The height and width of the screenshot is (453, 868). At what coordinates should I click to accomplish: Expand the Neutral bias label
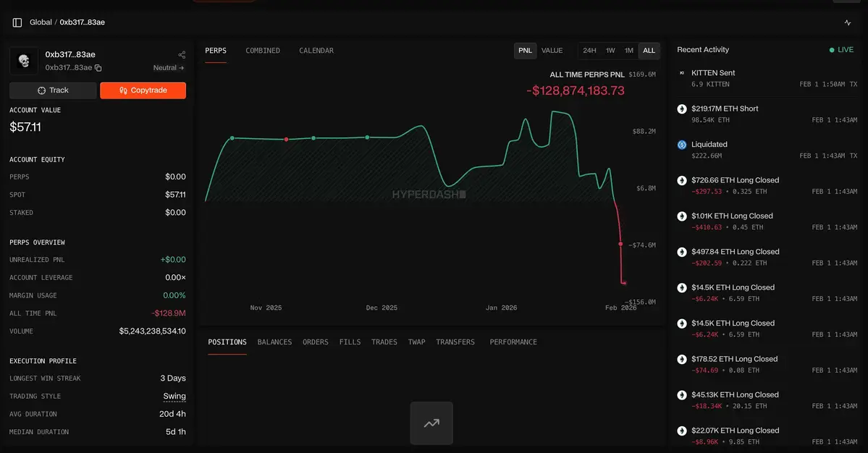tap(169, 68)
